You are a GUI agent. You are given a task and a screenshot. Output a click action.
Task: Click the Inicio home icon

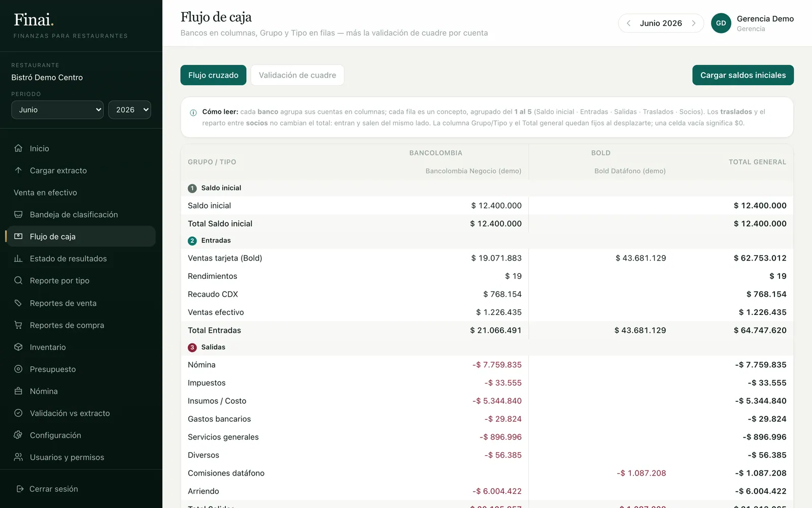[x=18, y=148]
